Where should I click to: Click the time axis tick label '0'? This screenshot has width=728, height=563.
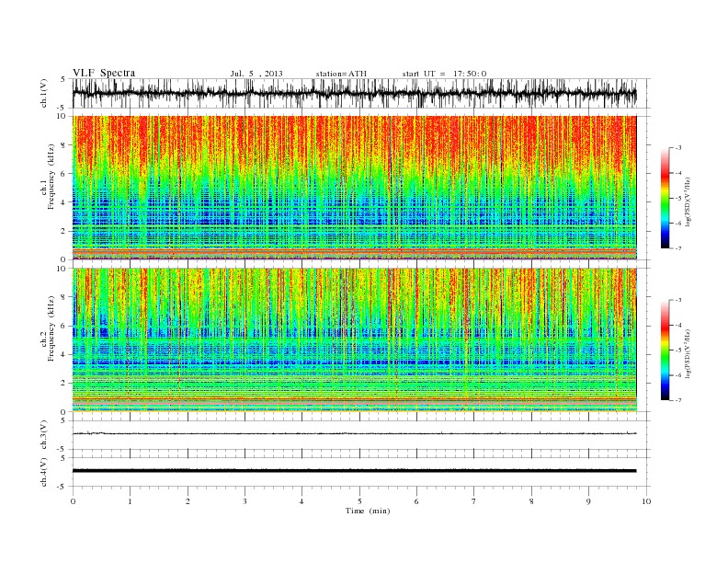73,501
